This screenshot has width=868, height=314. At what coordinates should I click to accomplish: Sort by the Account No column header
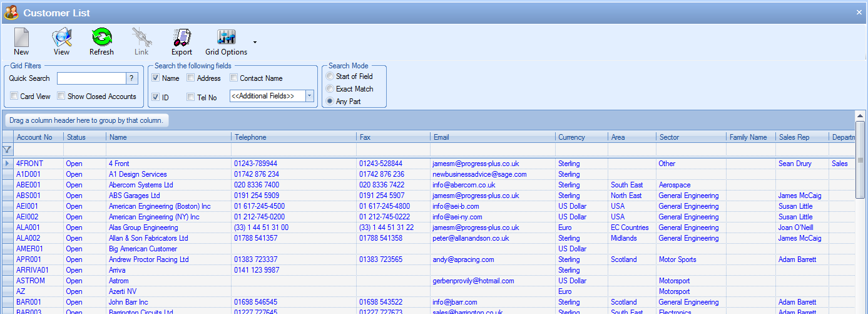[x=34, y=137]
